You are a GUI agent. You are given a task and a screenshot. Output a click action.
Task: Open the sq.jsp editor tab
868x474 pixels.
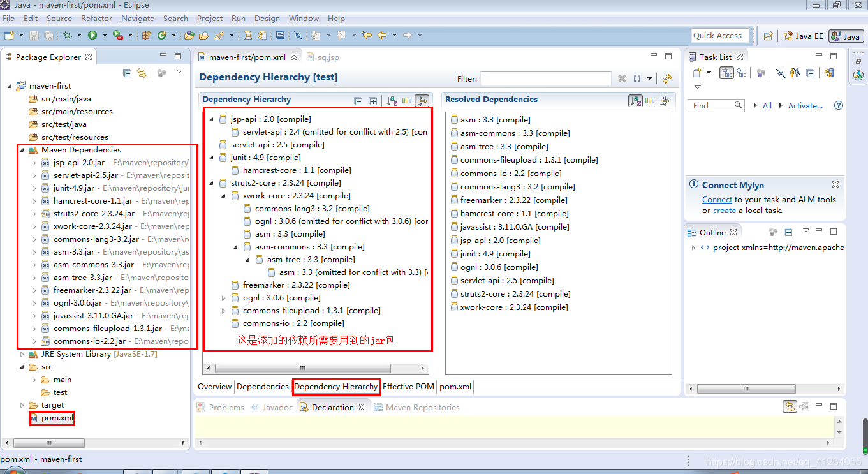tap(323, 57)
